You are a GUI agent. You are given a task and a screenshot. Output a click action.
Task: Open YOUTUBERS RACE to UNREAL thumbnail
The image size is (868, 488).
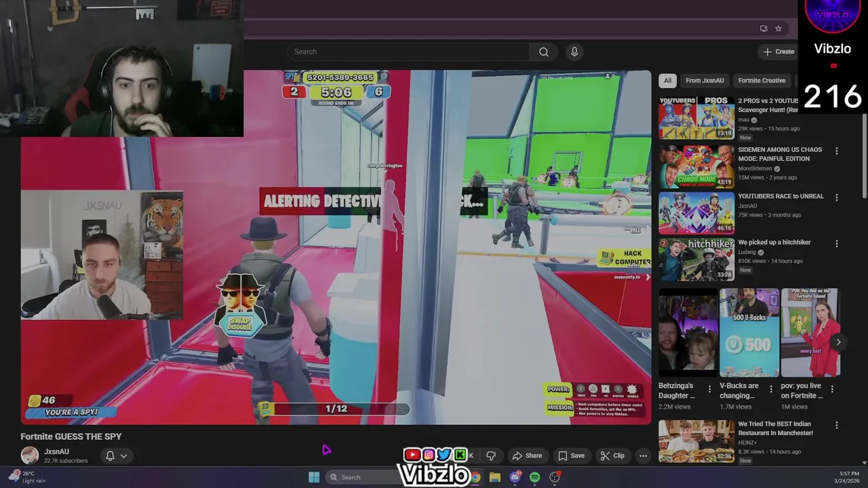tap(696, 212)
